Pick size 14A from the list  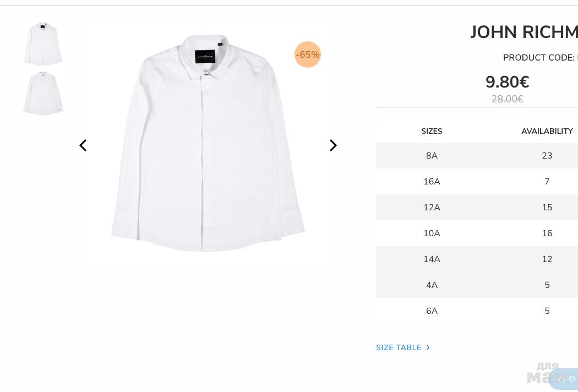(x=432, y=259)
